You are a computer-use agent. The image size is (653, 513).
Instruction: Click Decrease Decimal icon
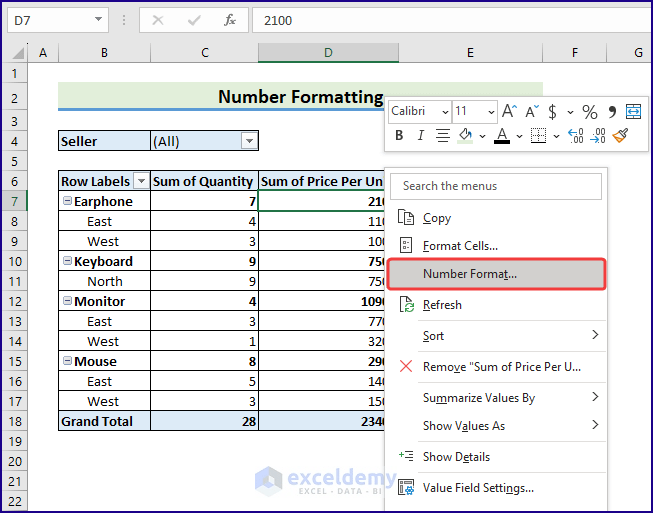tap(598, 135)
